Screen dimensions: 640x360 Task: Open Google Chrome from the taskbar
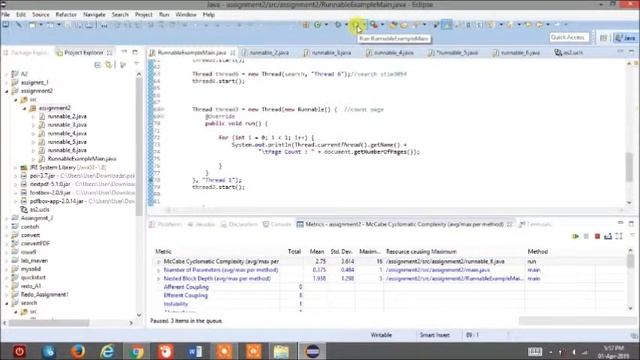[136, 351]
